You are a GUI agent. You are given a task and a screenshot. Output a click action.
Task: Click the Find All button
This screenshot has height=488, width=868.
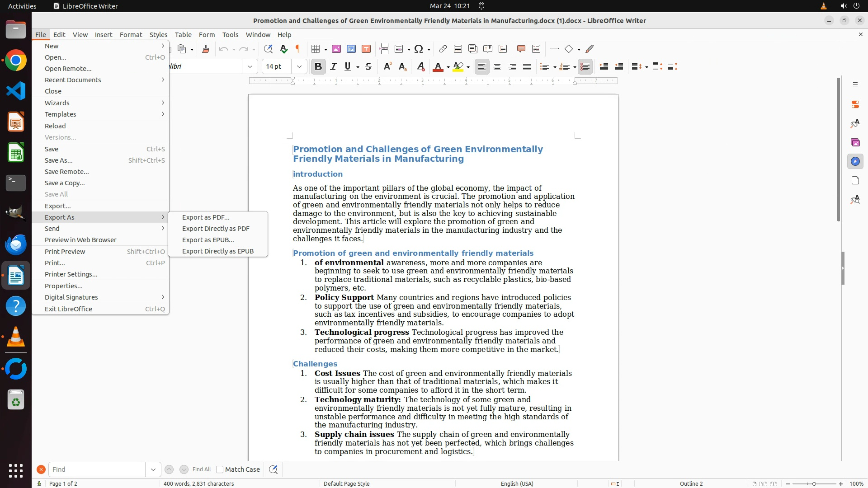[x=201, y=469]
